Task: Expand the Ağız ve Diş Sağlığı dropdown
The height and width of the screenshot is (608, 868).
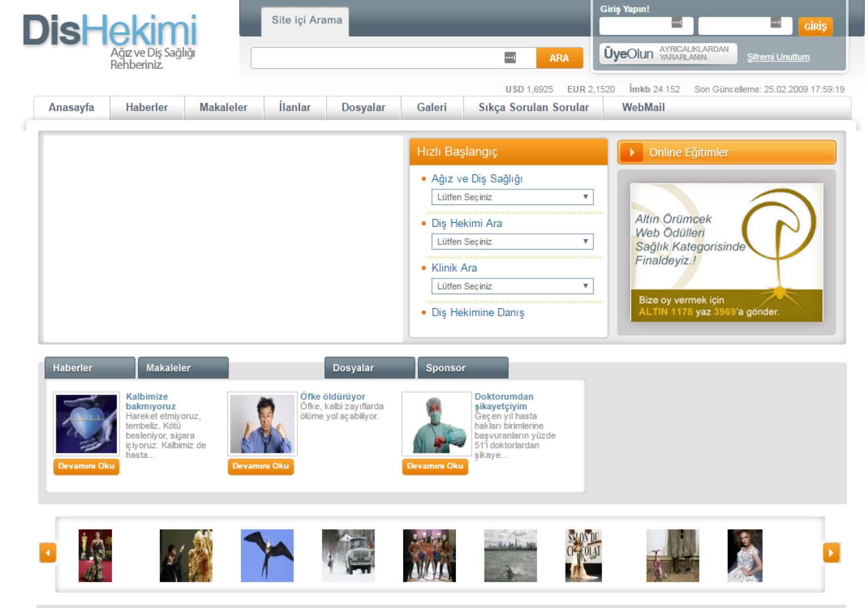Action: click(512, 197)
